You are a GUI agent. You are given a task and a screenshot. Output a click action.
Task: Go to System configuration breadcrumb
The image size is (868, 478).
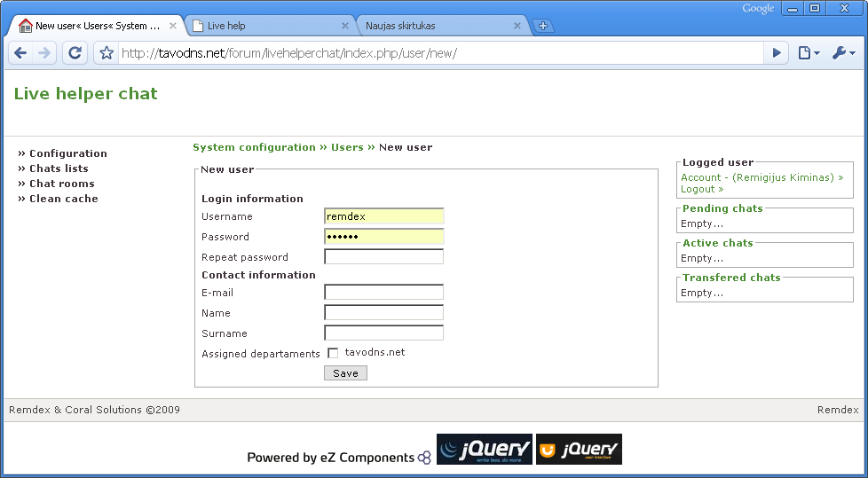[254, 147]
